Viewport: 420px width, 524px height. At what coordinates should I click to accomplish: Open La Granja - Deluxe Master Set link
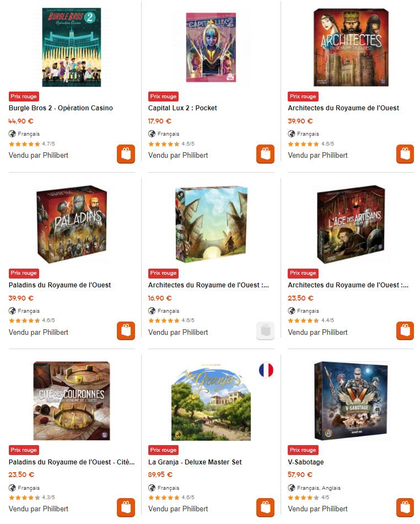click(195, 462)
